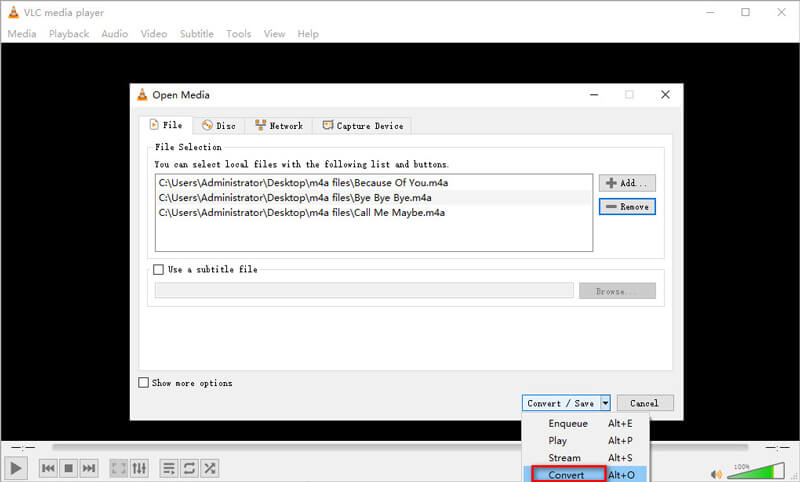This screenshot has height=482, width=800.
Task: Open the Playback menu
Action: coord(69,34)
